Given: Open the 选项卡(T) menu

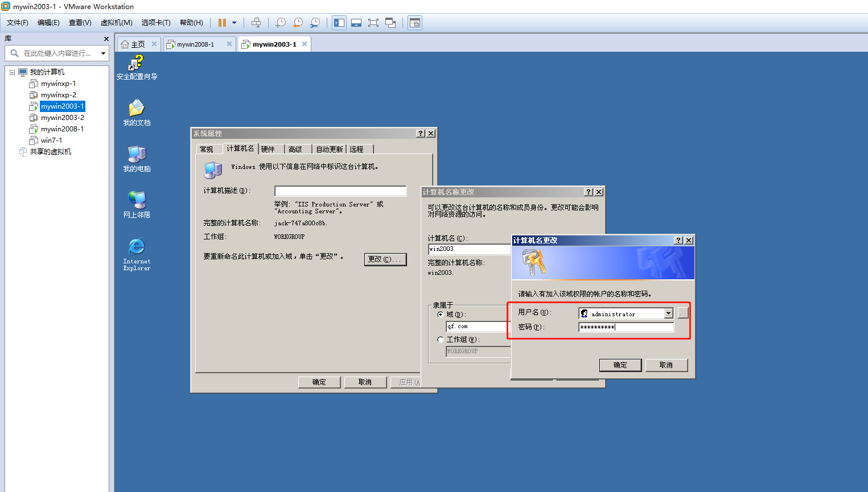Looking at the screenshot, I should [156, 23].
